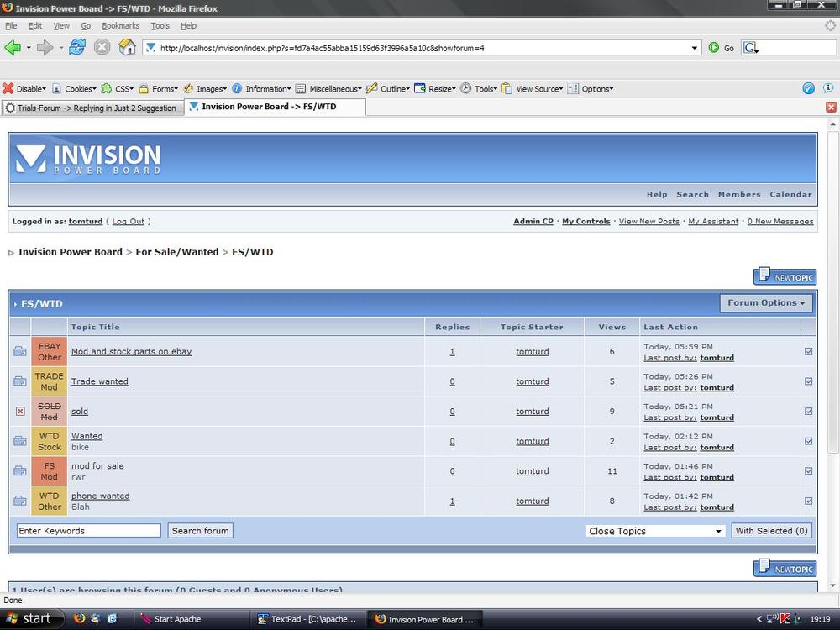The image size is (840, 630).
Task: Click the URL address bar
Action: [423, 48]
